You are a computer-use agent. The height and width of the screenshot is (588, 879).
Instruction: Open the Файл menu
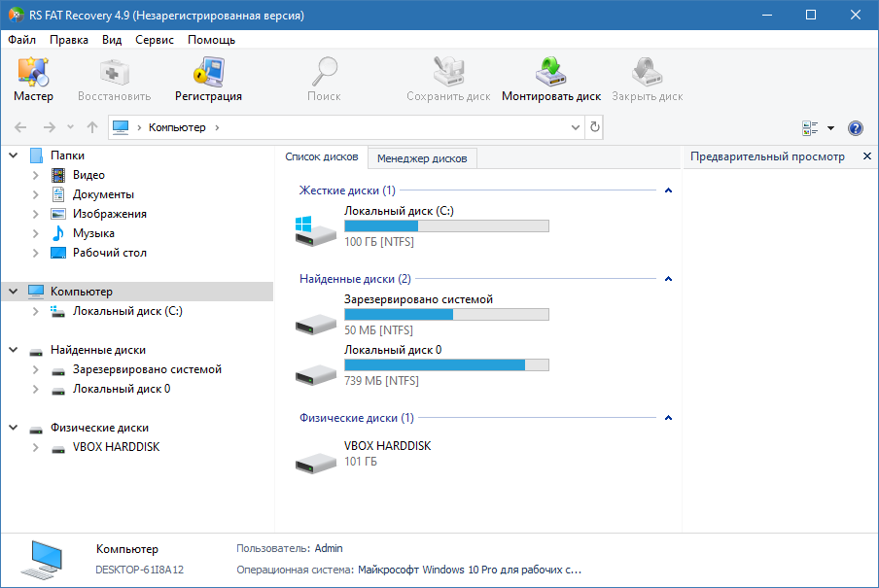click(x=21, y=40)
